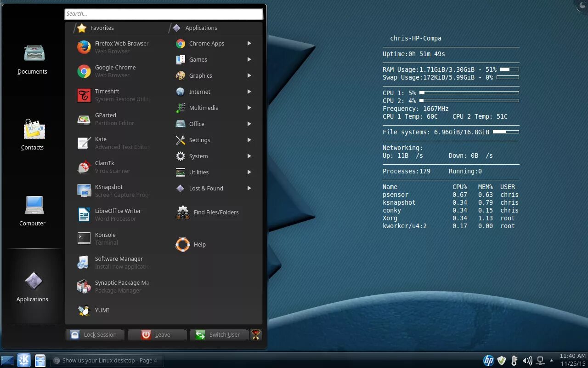The width and height of the screenshot is (588, 368).
Task: Open Google Chrome from Favorites
Action: click(113, 71)
